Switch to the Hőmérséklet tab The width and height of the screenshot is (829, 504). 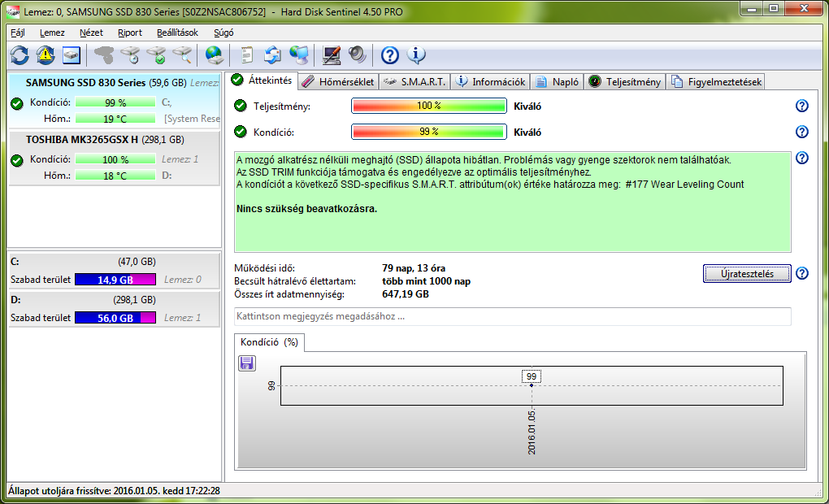[339, 82]
